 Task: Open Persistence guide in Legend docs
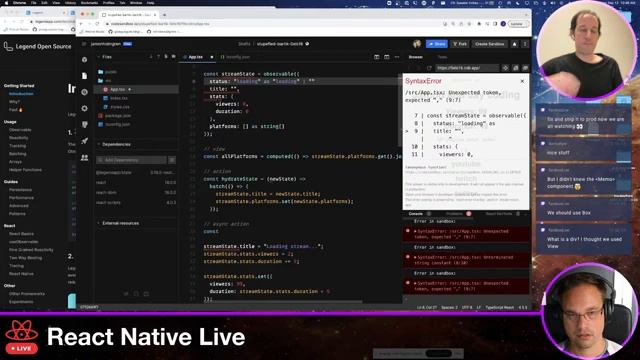[x=20, y=190]
